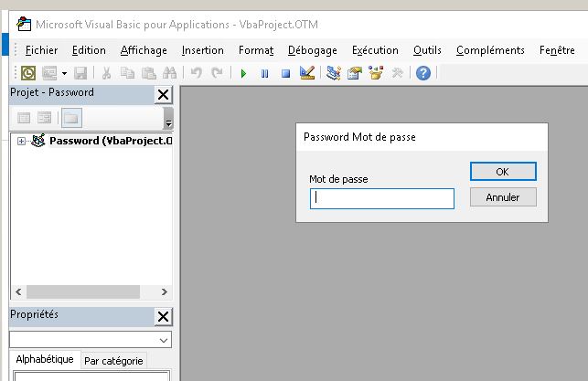The height and width of the screenshot is (381, 588).
Task: Expand the Password project tree node
Action: [21, 142]
